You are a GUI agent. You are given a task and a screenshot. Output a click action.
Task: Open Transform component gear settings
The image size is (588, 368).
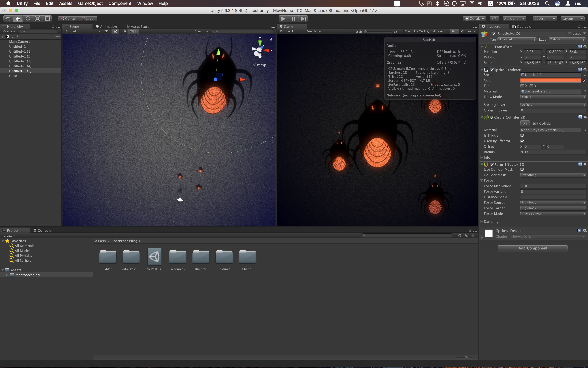point(585,46)
